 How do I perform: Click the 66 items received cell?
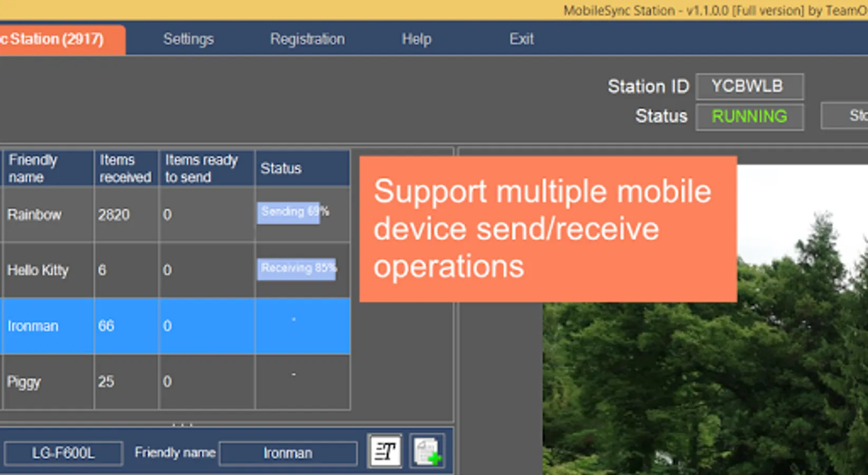click(127, 326)
